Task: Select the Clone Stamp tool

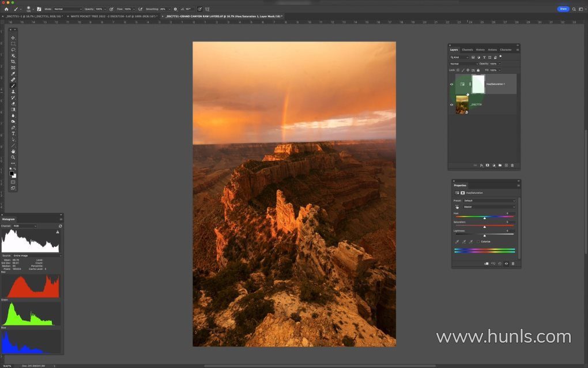Action: point(13,92)
